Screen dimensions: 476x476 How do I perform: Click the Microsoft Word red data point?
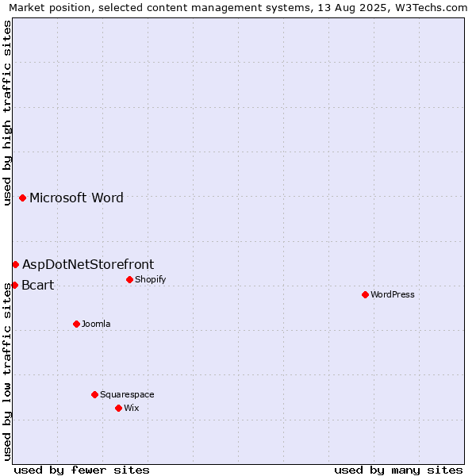click(22, 198)
